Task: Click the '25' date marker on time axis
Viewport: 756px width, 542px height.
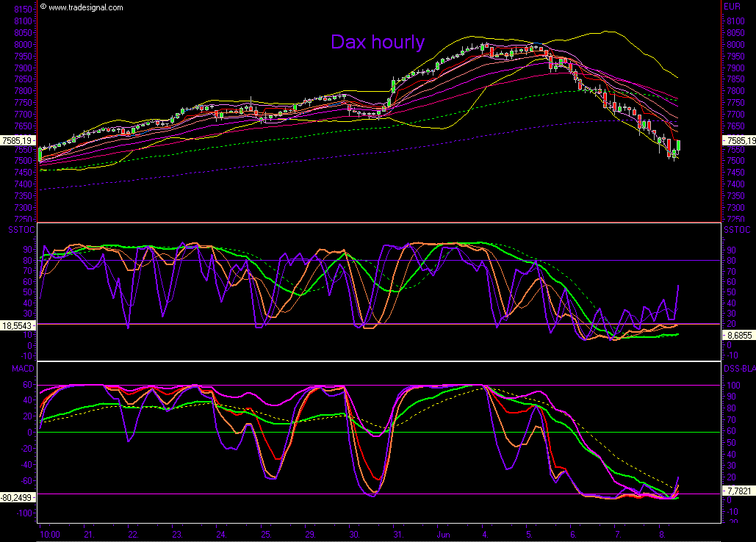Action: [265, 534]
